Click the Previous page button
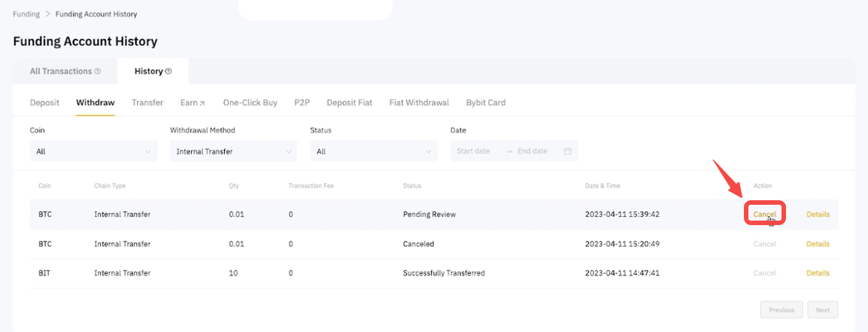The width and height of the screenshot is (868, 332). pyautogui.click(x=782, y=309)
